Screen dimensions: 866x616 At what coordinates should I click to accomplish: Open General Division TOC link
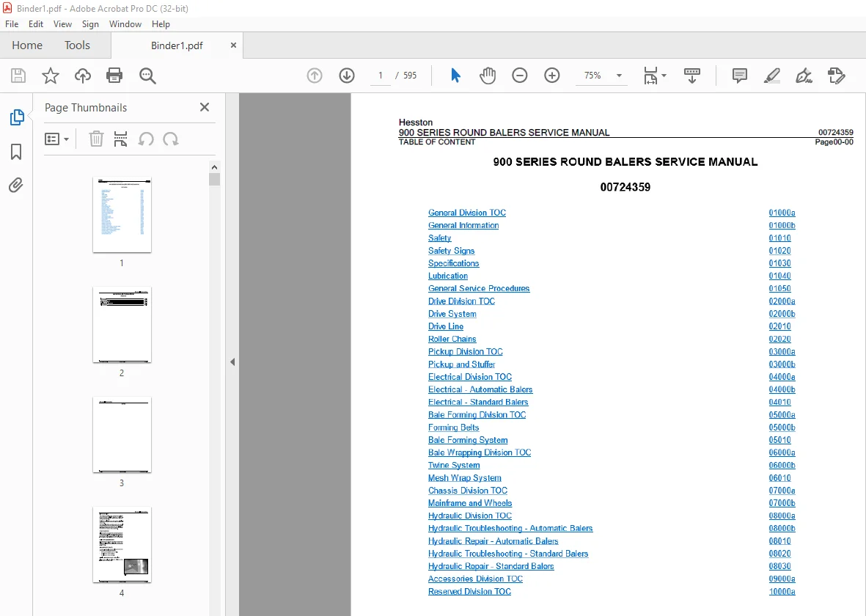pyautogui.click(x=466, y=213)
